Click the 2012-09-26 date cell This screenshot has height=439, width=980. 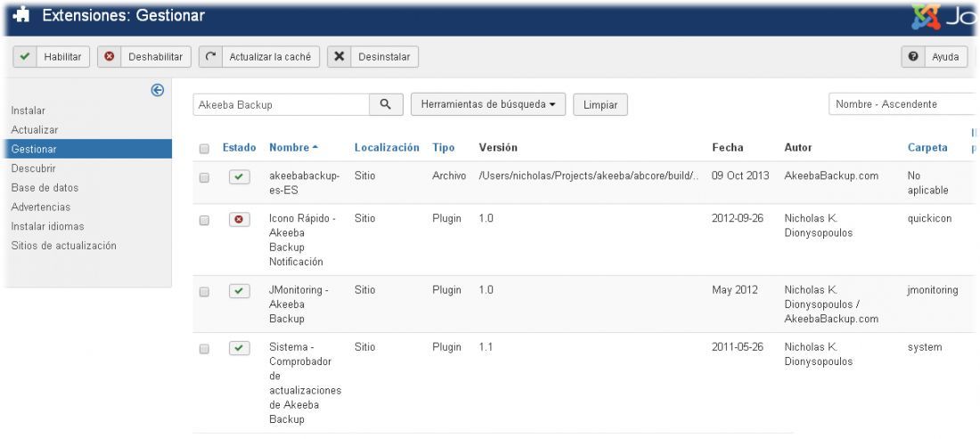(x=738, y=218)
